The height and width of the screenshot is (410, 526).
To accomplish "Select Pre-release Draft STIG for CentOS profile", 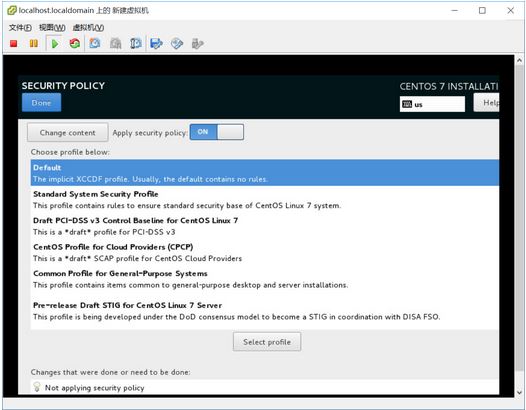I will 265,311.
